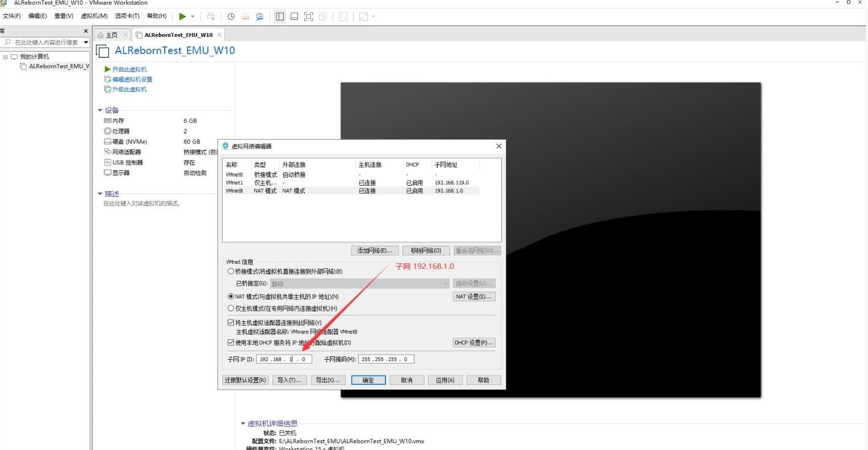Open the 编辑(E) menu
This screenshot has width=868, height=450.
[37, 16]
